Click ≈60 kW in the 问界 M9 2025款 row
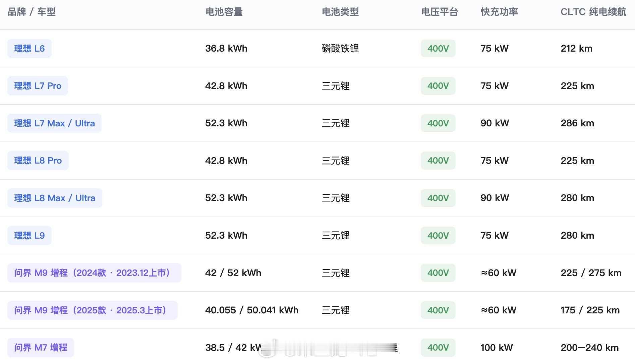 point(499,310)
